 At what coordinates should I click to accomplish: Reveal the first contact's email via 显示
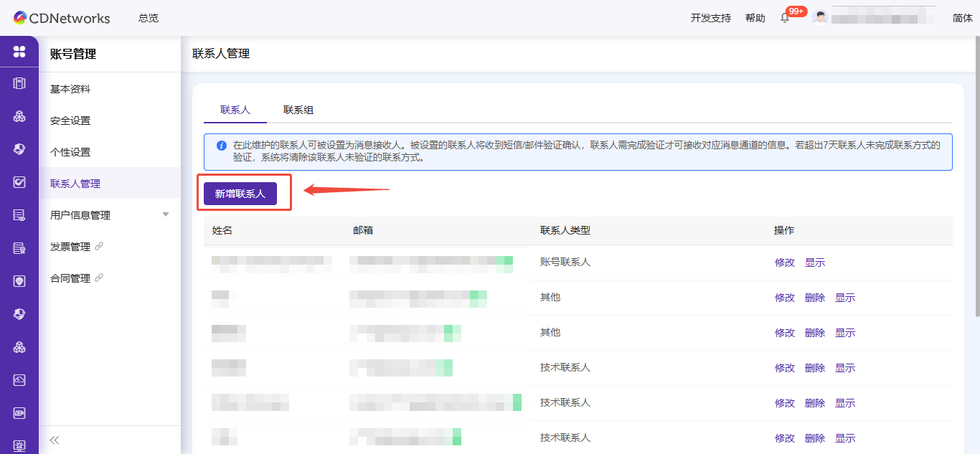point(815,263)
